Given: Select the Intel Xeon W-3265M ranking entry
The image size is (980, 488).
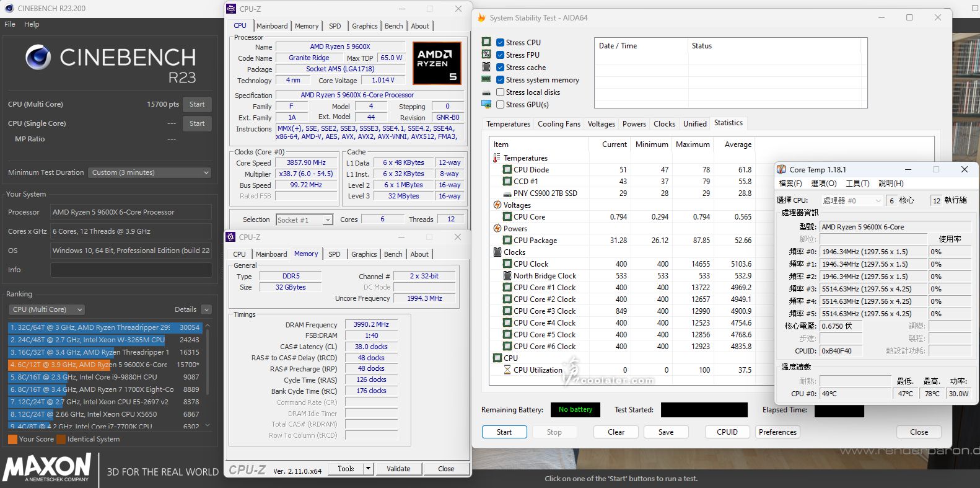Looking at the screenshot, I should tap(105, 340).
